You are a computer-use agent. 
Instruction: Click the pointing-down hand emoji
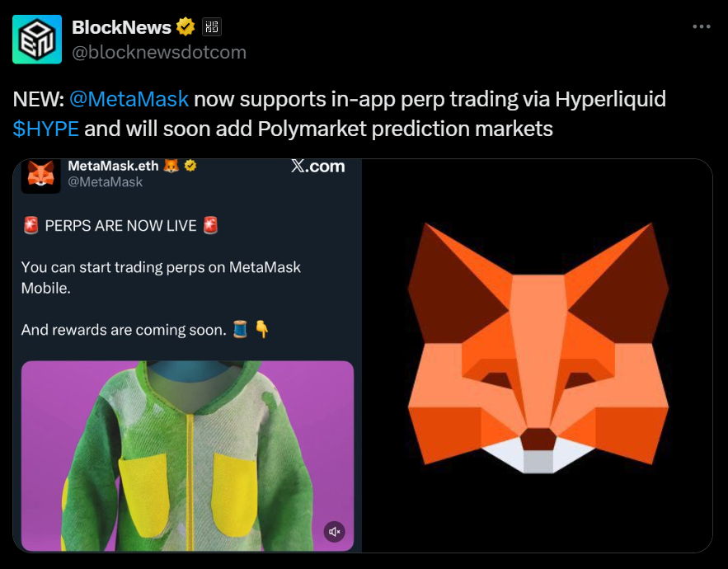point(262,330)
